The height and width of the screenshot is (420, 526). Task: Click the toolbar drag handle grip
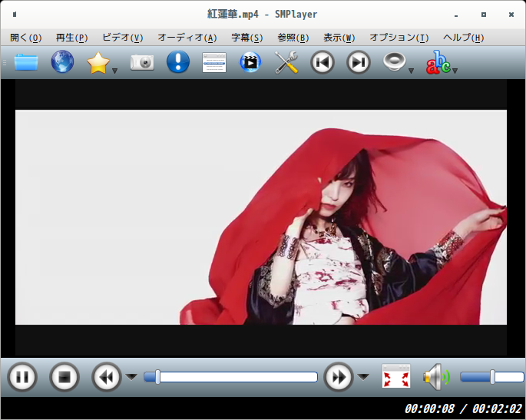pyautogui.click(x=5, y=62)
